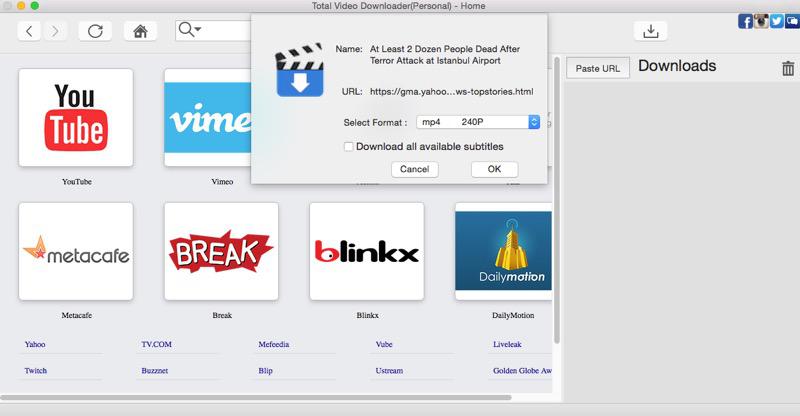
Task: Click the search magnifier dropdown icon
Action: click(189, 30)
